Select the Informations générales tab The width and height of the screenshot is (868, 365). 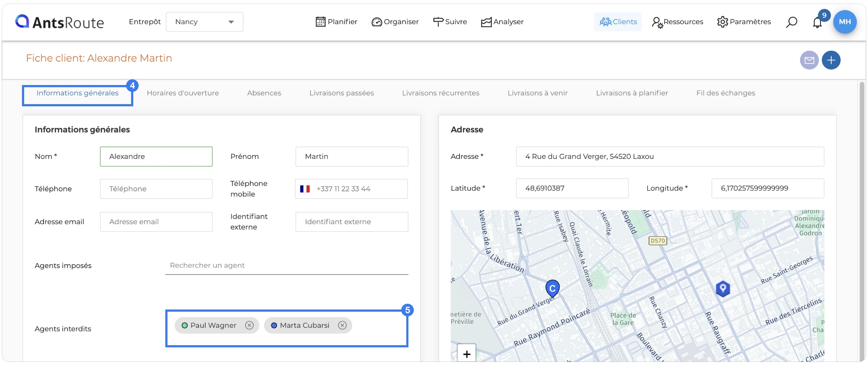coord(77,93)
